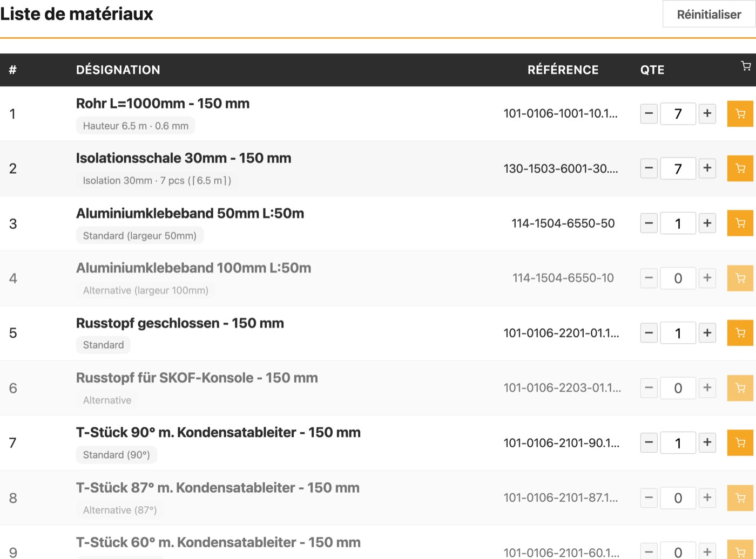This screenshot has height=559, width=756.
Task: Add Aluminiumklebeband 100mm to cart
Action: (x=740, y=278)
